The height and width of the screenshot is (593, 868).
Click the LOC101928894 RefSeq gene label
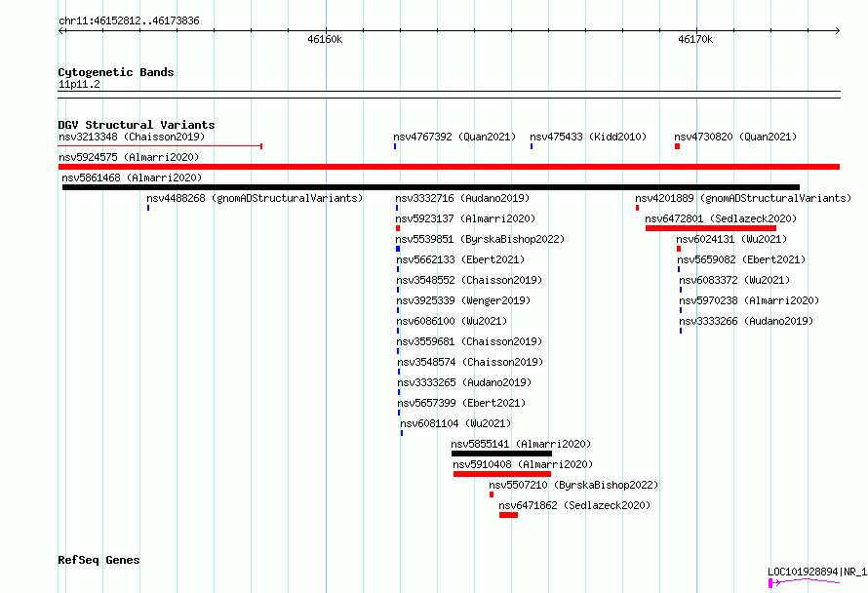point(817,572)
